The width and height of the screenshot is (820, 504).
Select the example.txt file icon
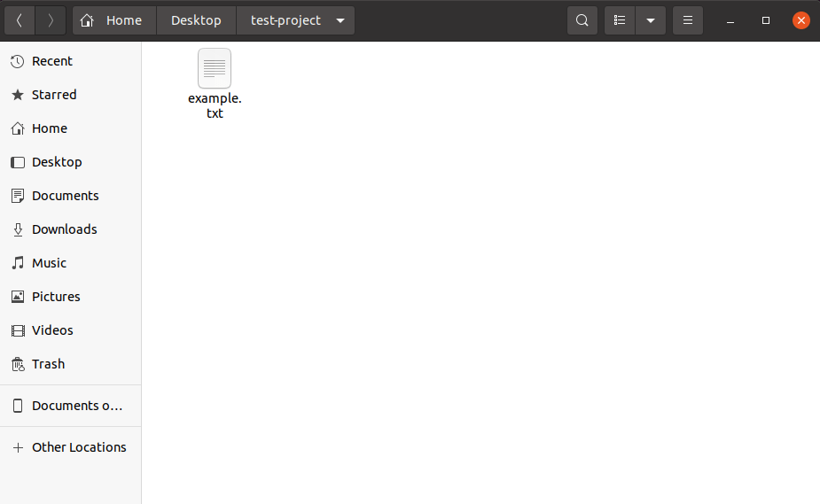point(215,68)
